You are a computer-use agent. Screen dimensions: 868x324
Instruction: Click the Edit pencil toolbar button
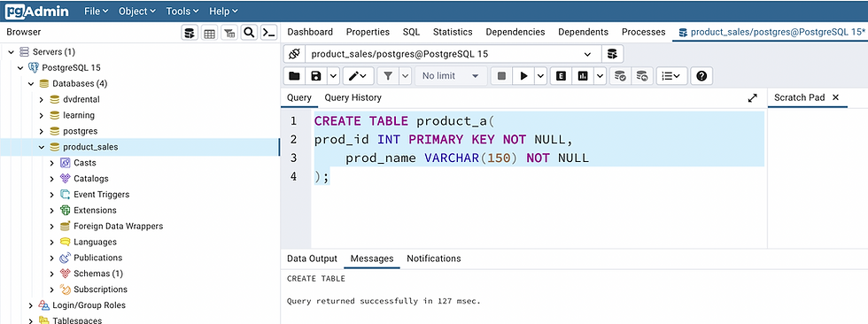click(x=358, y=76)
